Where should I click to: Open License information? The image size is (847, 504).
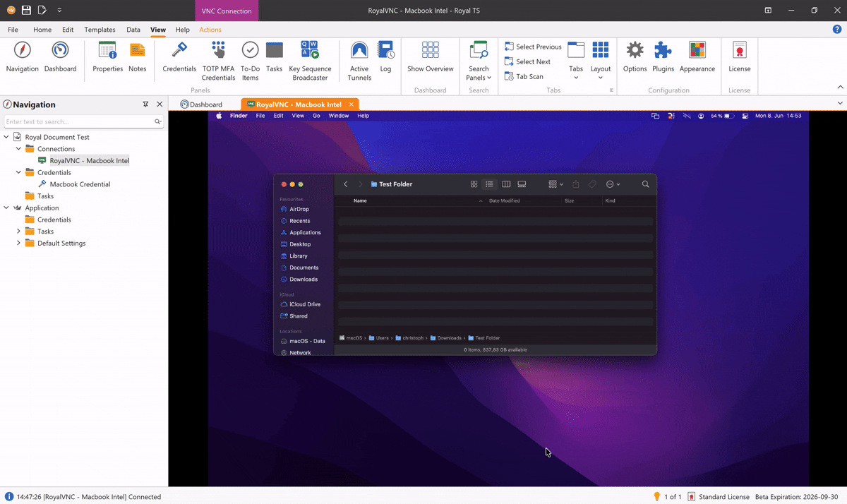(x=740, y=57)
